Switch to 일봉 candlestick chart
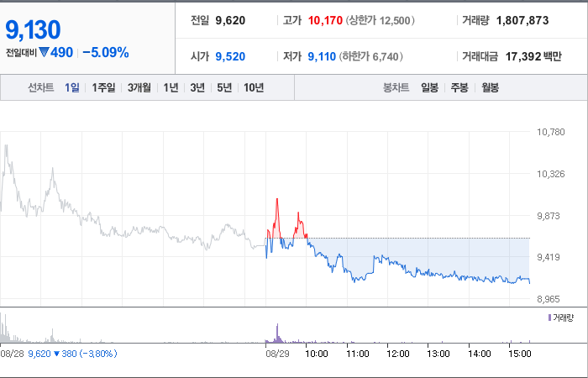The image size is (588, 378). 429,87
